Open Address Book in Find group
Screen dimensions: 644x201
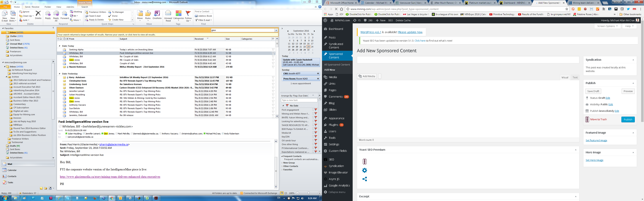(x=203, y=16)
